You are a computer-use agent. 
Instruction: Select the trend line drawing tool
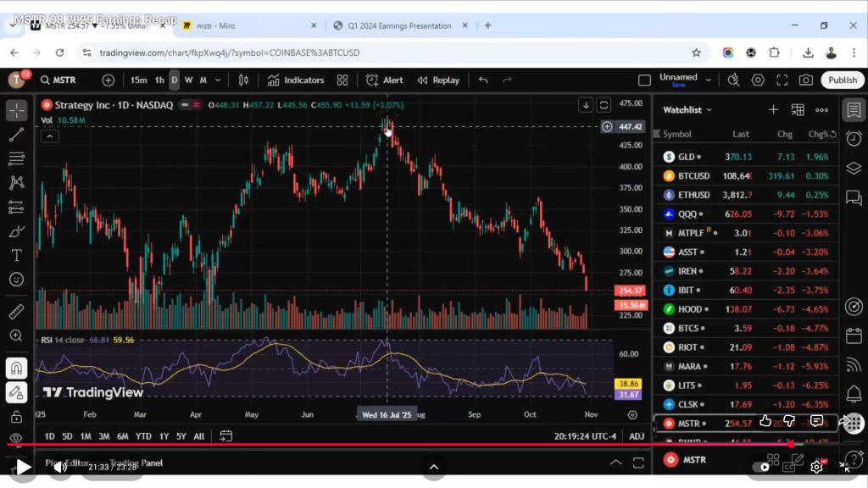click(x=16, y=135)
